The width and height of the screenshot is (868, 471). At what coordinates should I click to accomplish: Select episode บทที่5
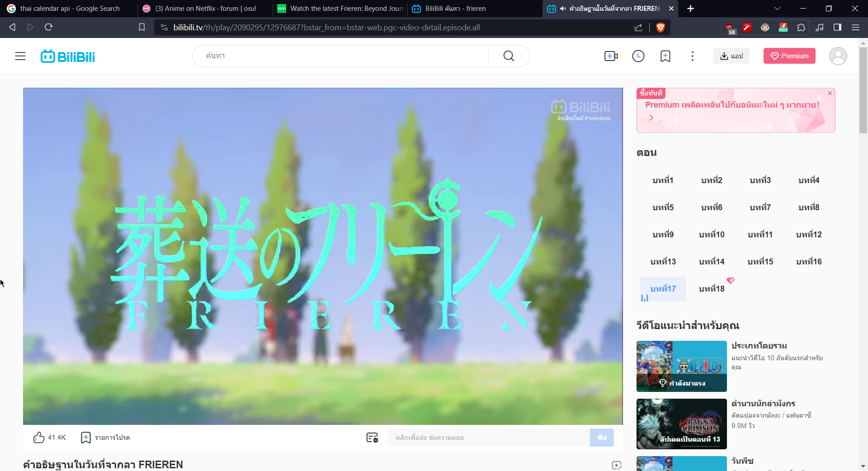(663, 207)
